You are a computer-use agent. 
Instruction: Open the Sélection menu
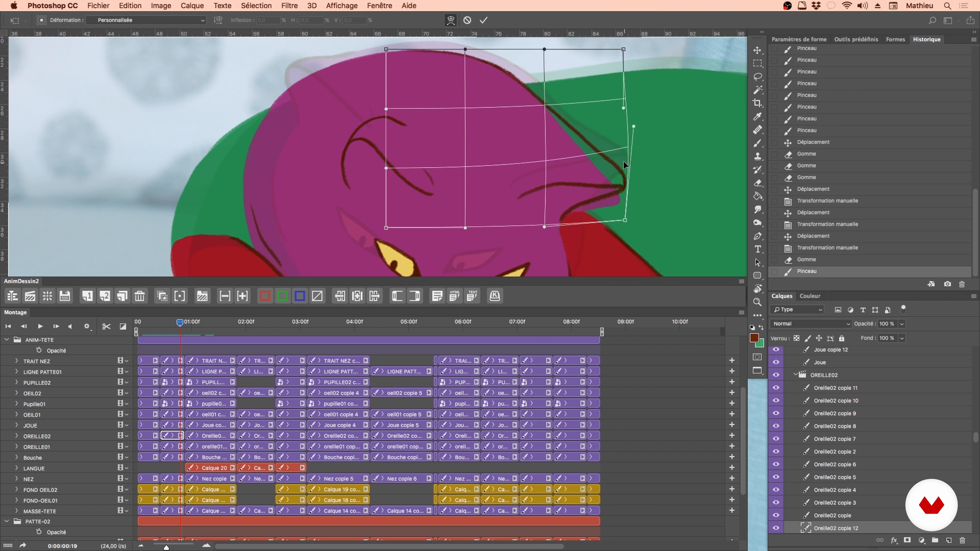(x=256, y=6)
